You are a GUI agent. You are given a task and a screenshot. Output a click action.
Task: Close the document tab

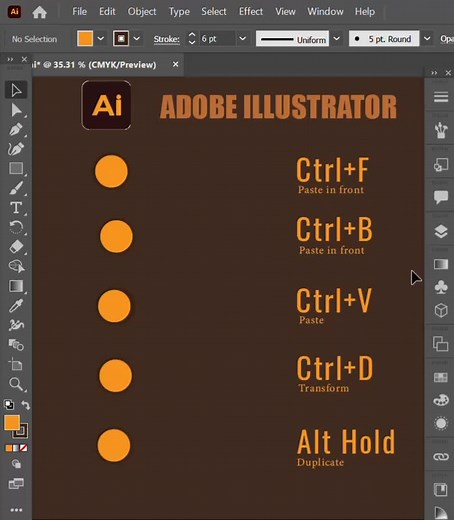pyautogui.click(x=175, y=64)
